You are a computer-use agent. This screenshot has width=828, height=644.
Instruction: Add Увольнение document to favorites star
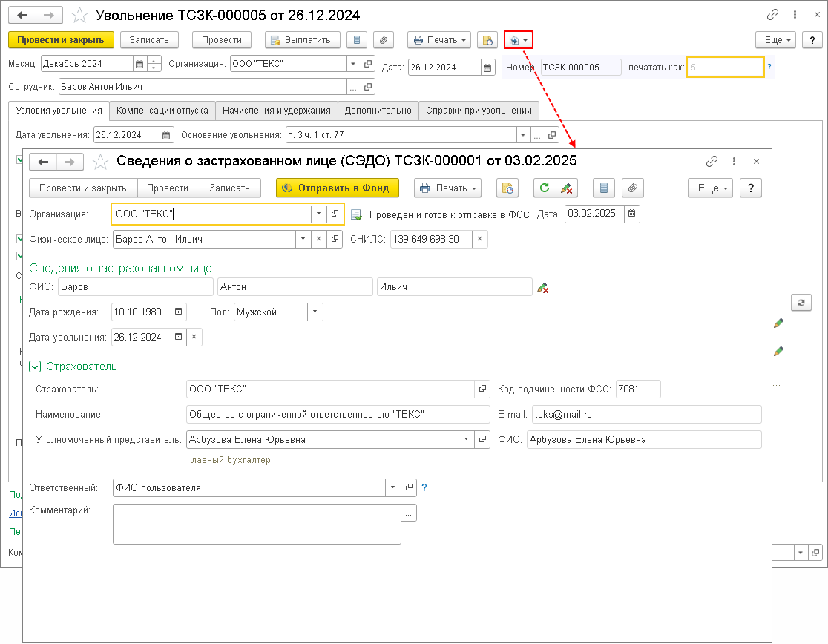coord(79,15)
